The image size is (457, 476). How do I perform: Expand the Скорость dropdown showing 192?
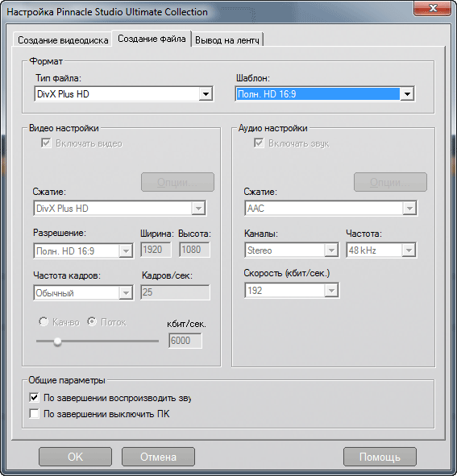click(x=292, y=291)
